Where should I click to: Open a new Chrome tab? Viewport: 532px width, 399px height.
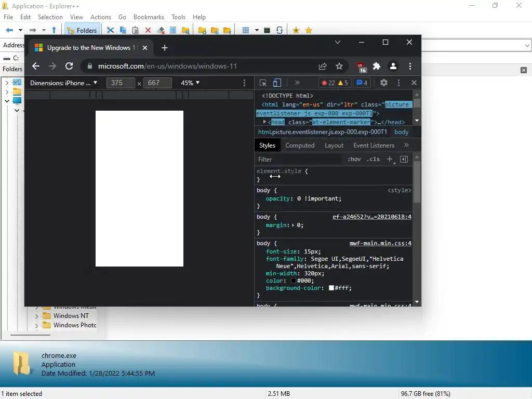[165, 48]
